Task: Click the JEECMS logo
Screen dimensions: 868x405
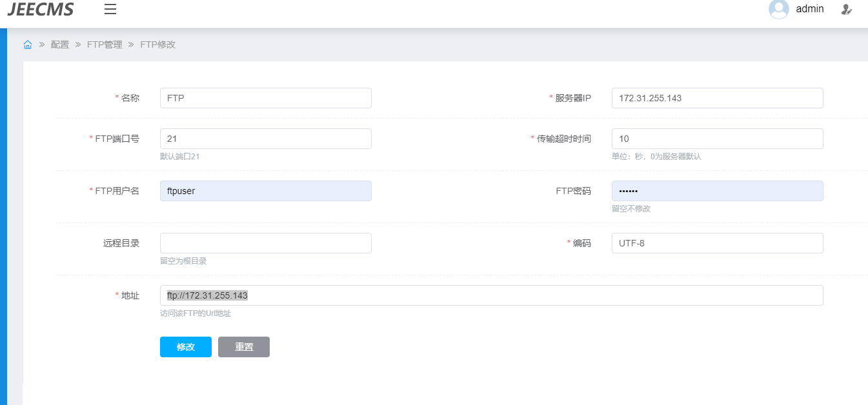Action: pyautogui.click(x=41, y=9)
